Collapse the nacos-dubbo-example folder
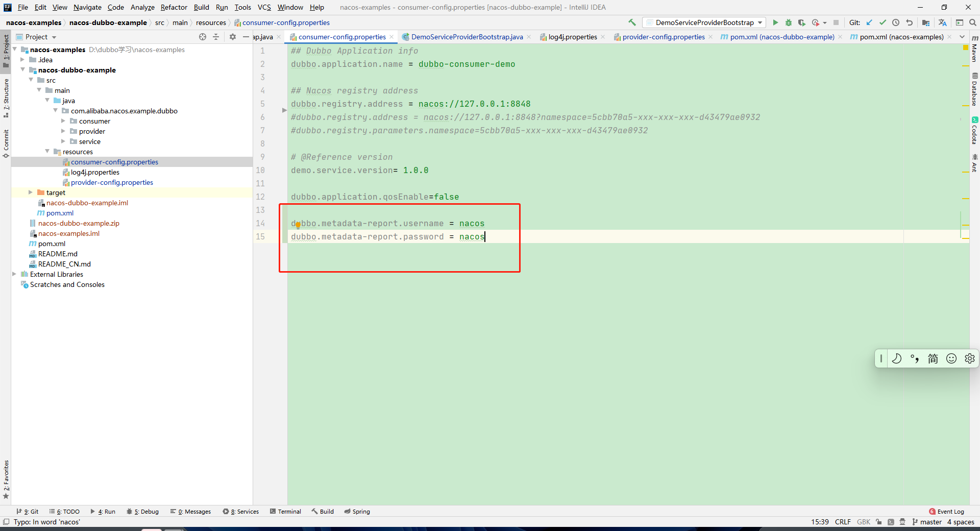The width and height of the screenshot is (980, 531). point(23,70)
